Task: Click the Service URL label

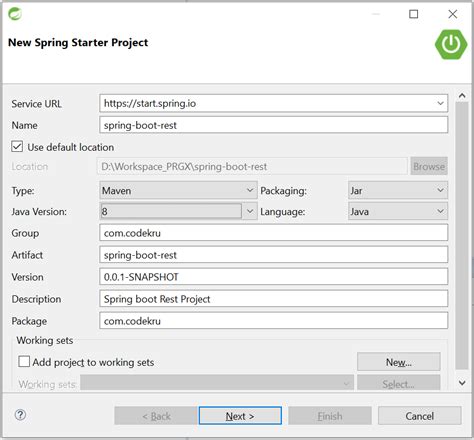Action: click(37, 104)
